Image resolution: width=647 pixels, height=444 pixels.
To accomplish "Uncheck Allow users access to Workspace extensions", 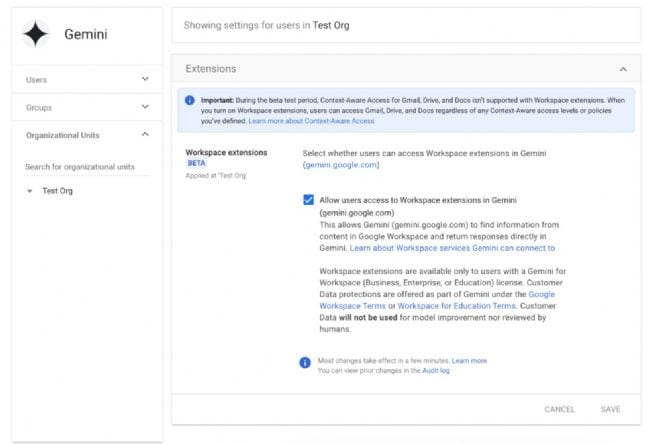I will click(x=308, y=200).
